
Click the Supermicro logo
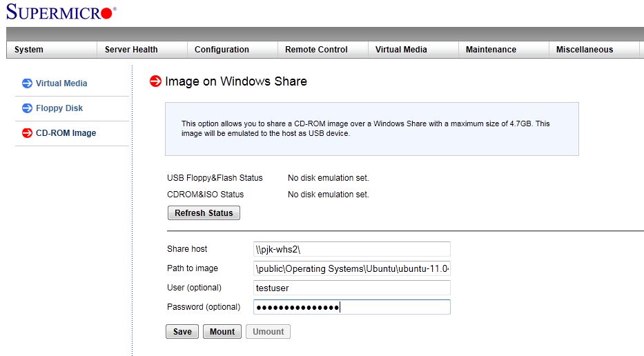pos(61,12)
